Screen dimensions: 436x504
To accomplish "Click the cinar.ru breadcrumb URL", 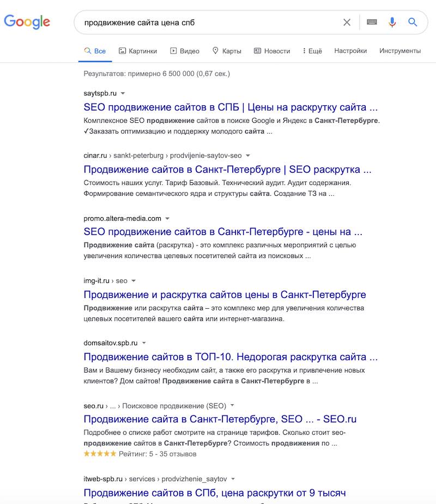I will [x=162, y=155].
